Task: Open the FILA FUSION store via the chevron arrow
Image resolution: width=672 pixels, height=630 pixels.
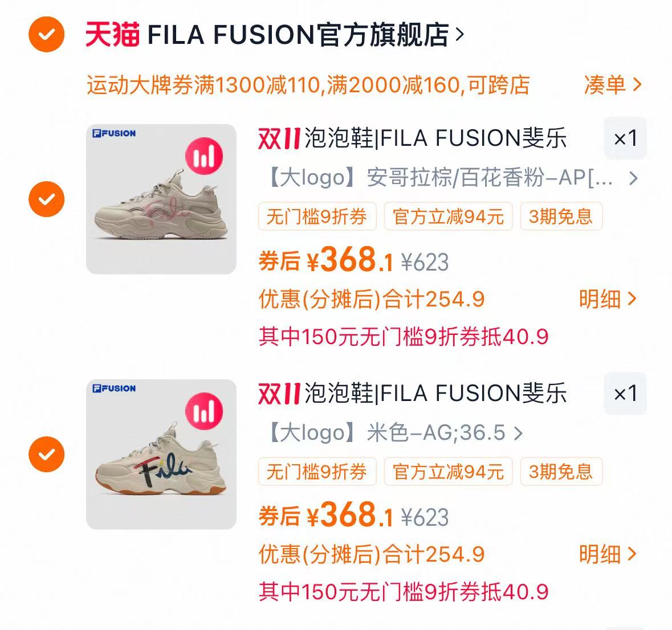Action: [459, 35]
